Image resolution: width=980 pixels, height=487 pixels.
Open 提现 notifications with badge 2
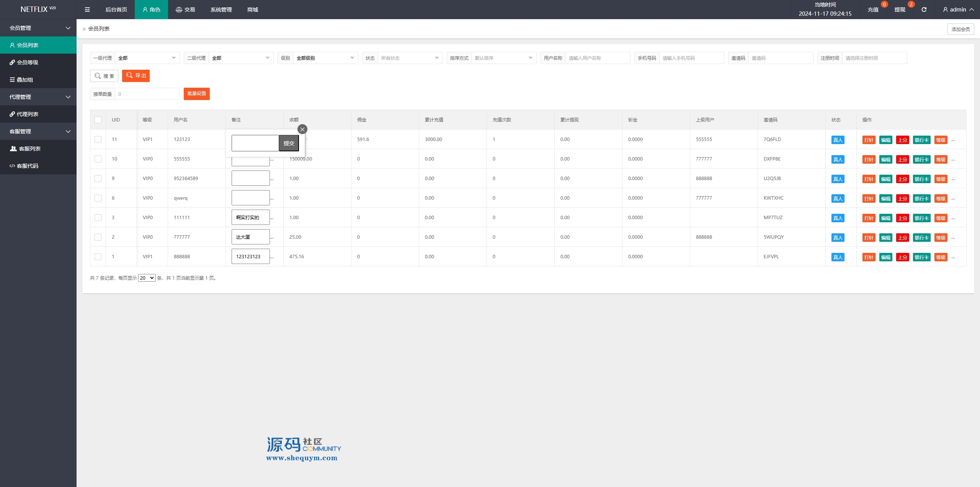click(900, 10)
